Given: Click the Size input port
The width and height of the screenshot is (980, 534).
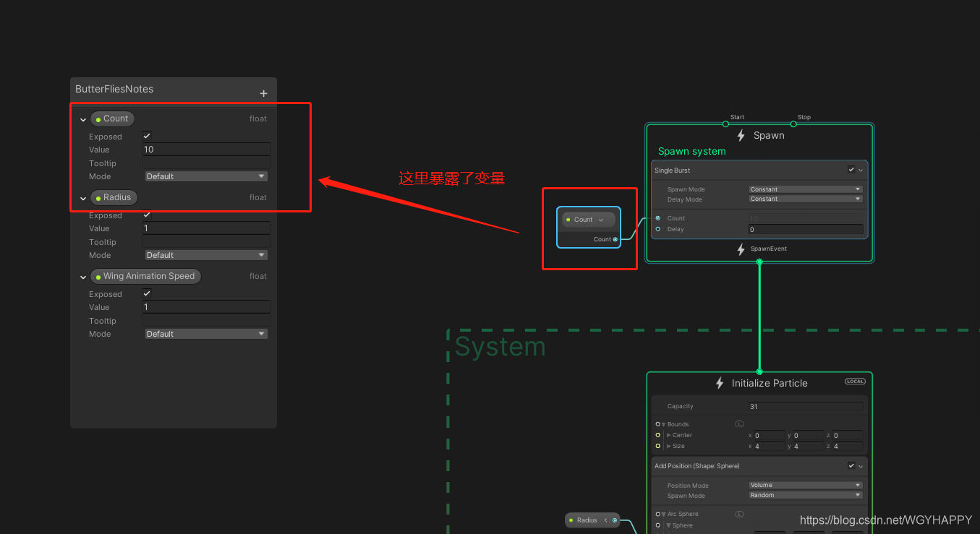Looking at the screenshot, I should tap(657, 446).
